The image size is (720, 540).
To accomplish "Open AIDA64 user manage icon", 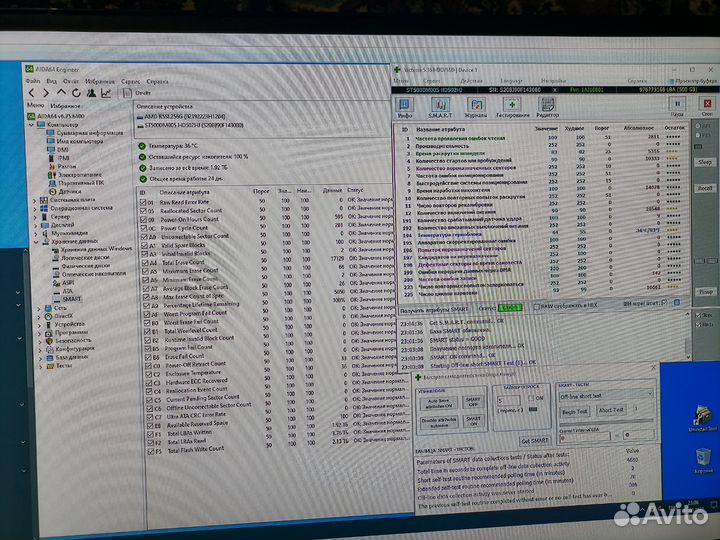I will point(91,93).
